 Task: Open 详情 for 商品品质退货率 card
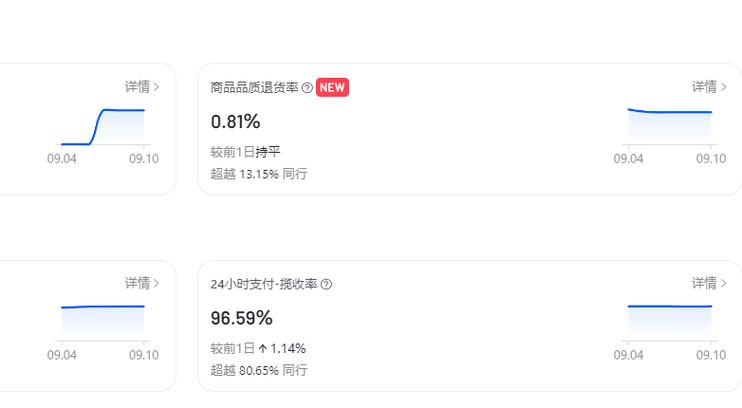pyautogui.click(x=709, y=87)
